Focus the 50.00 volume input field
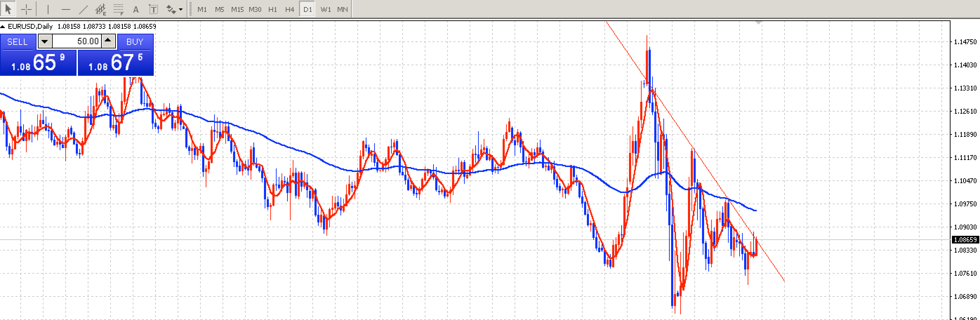The height and width of the screenshot is (320, 980). [x=77, y=41]
